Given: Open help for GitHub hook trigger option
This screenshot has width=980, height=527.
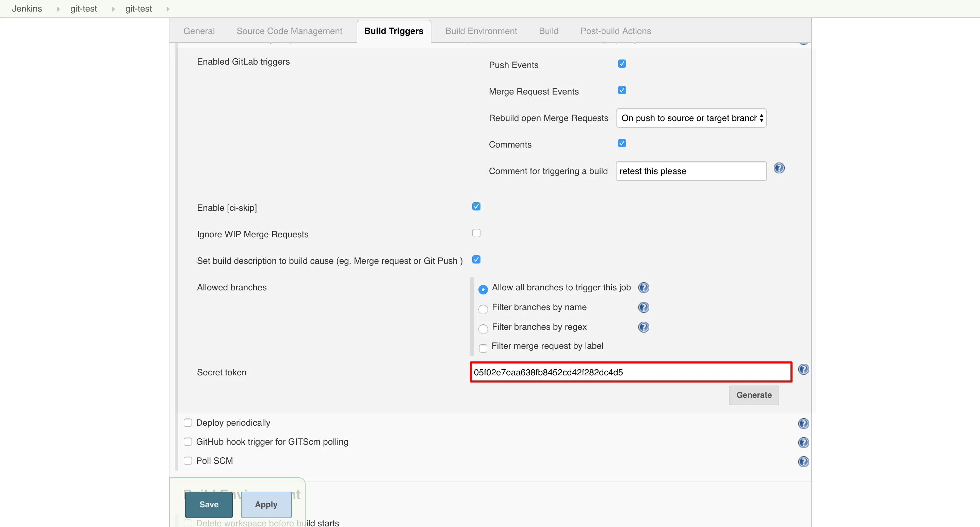Looking at the screenshot, I should 803,443.
